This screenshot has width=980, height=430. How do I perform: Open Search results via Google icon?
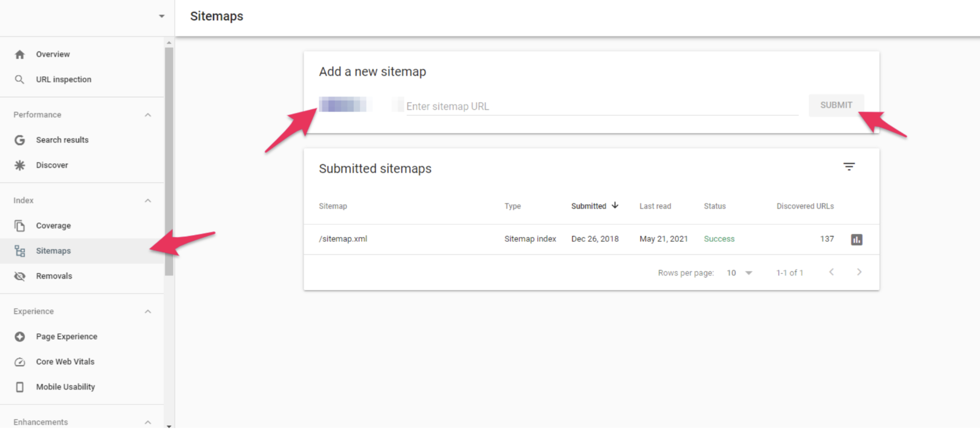point(20,140)
